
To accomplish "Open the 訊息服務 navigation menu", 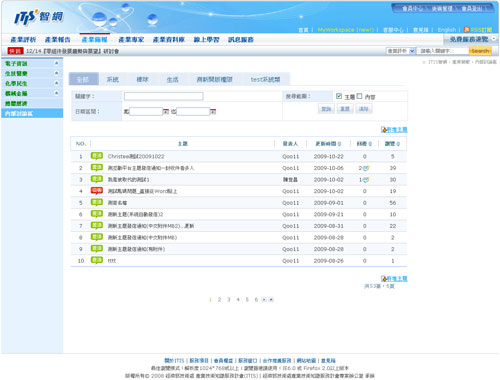I will point(241,40).
